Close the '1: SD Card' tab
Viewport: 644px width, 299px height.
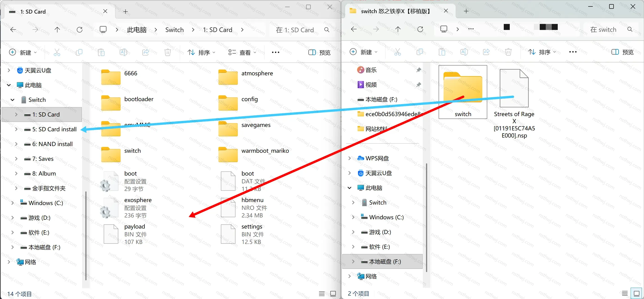point(105,12)
